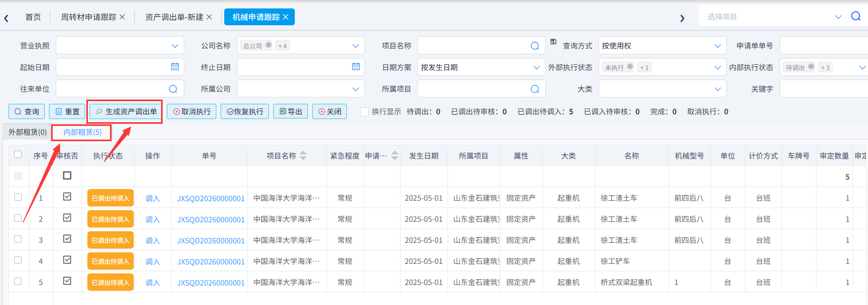Expand the 所属公司 dropdown

click(356, 89)
